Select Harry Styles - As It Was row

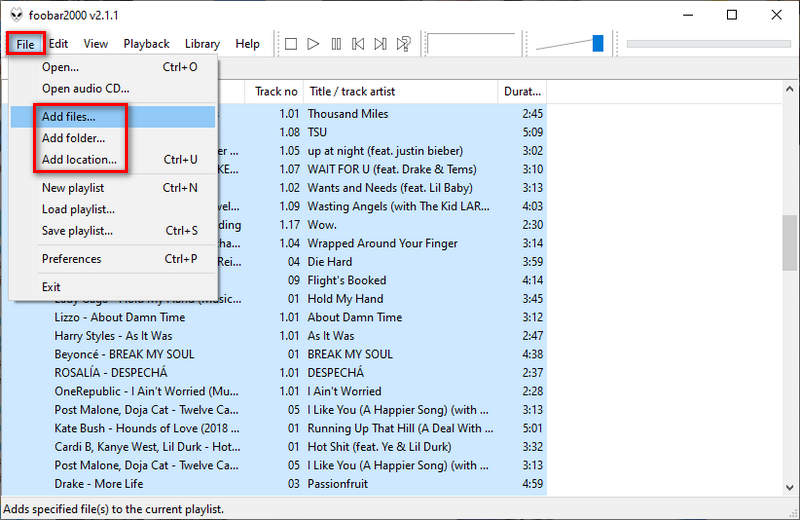click(x=113, y=336)
